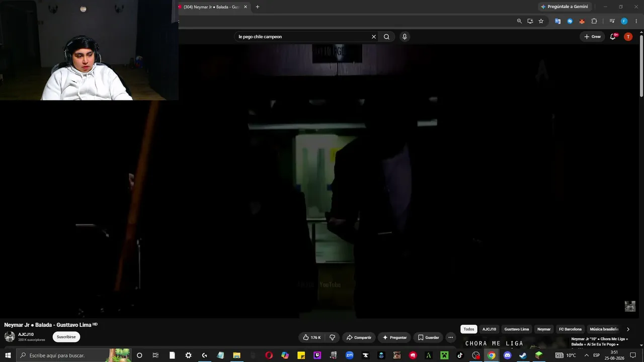Close the Neymar Jr Balada tab
Image resolution: width=644 pixels, height=362 pixels.
click(x=246, y=7)
